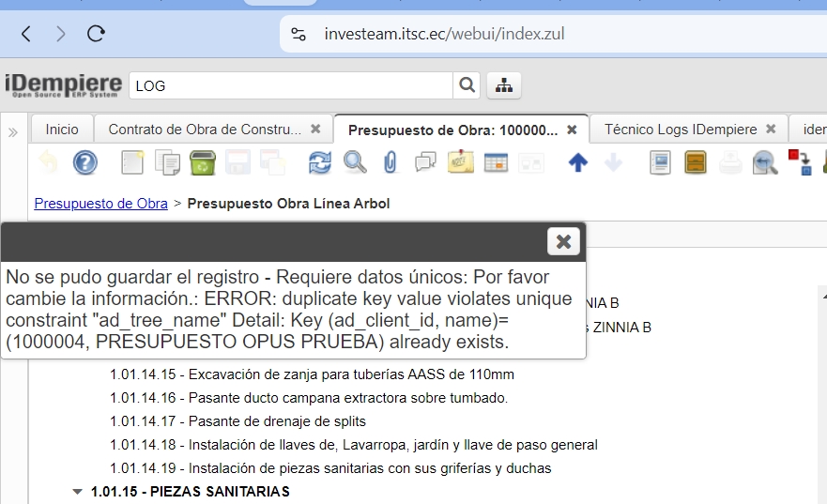Dismiss the error message popup

[x=563, y=242]
